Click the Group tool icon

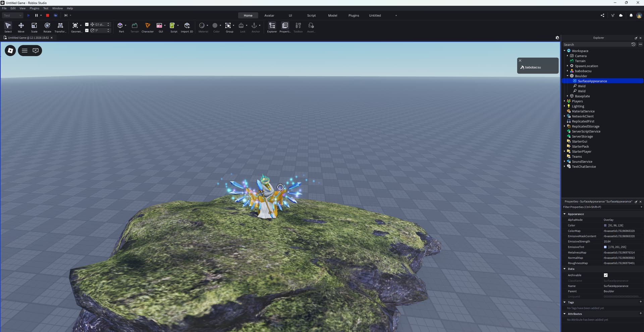coord(228,25)
